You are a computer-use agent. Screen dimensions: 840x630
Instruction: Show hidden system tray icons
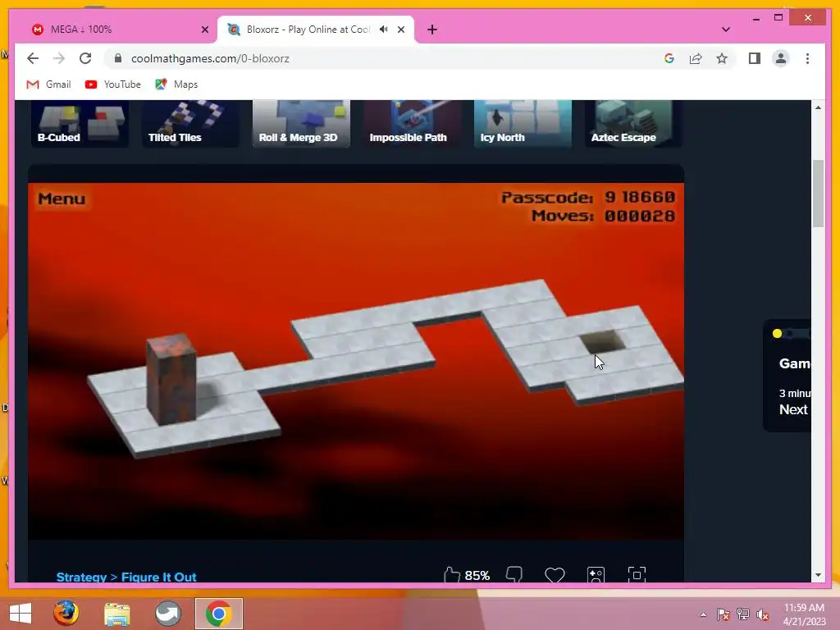(703, 614)
